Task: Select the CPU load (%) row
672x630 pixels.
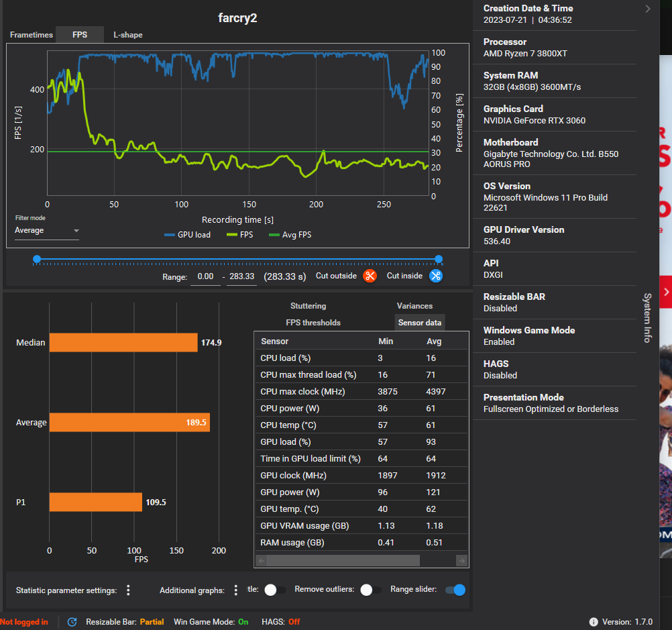Action: coord(361,358)
